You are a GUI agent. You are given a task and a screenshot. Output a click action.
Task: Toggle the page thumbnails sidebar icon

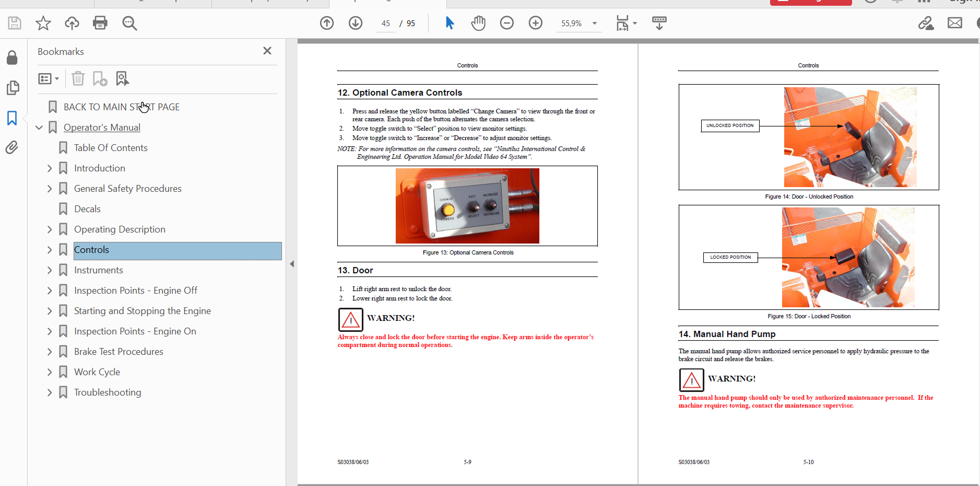(x=12, y=88)
